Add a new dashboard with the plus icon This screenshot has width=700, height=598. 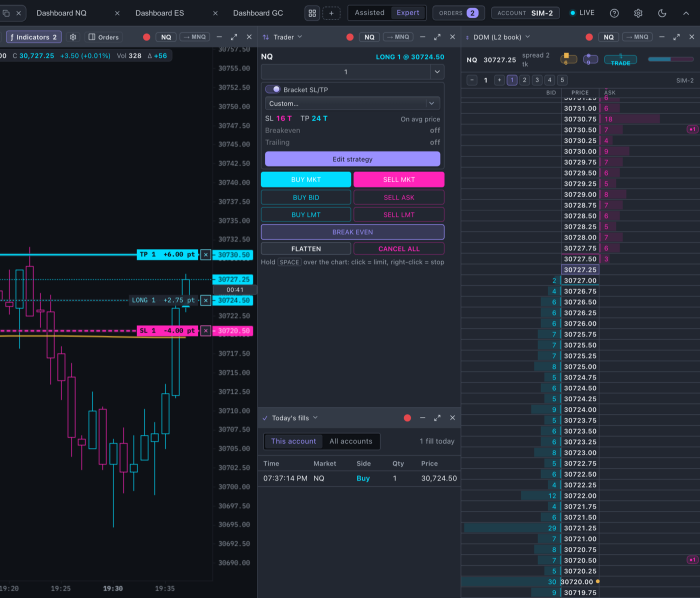point(331,13)
